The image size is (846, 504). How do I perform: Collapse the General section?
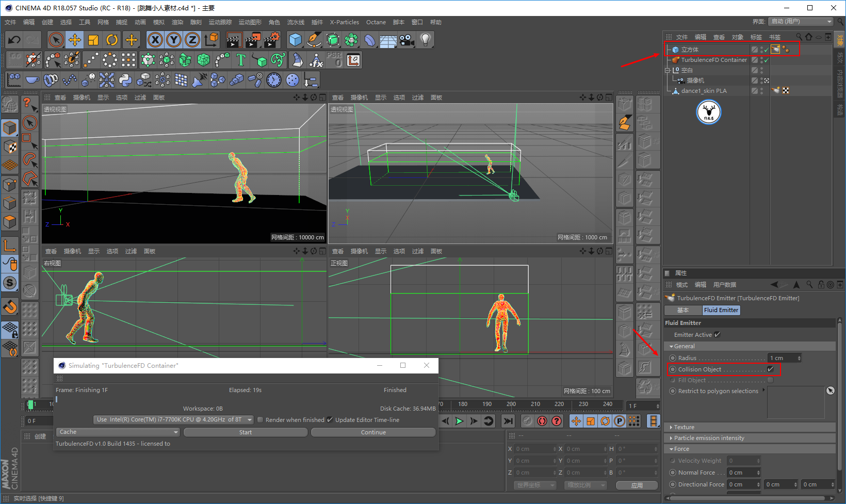[671, 347]
